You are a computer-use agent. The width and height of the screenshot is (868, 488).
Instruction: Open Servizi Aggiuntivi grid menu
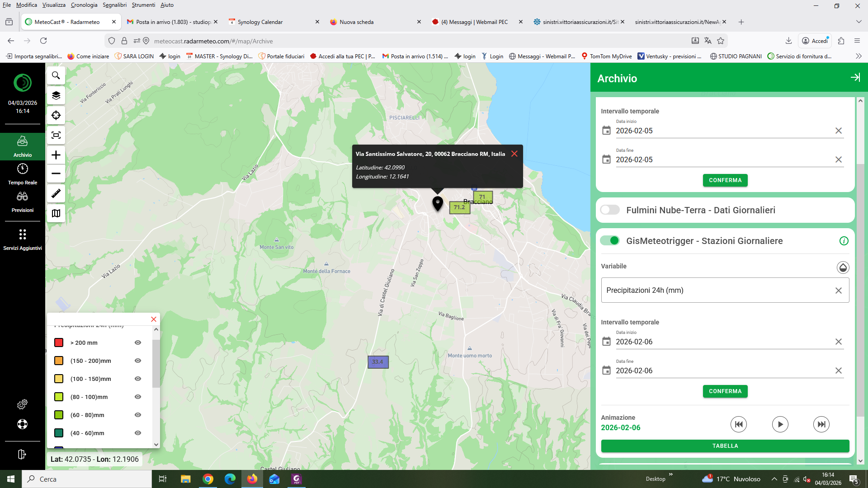[23, 239]
